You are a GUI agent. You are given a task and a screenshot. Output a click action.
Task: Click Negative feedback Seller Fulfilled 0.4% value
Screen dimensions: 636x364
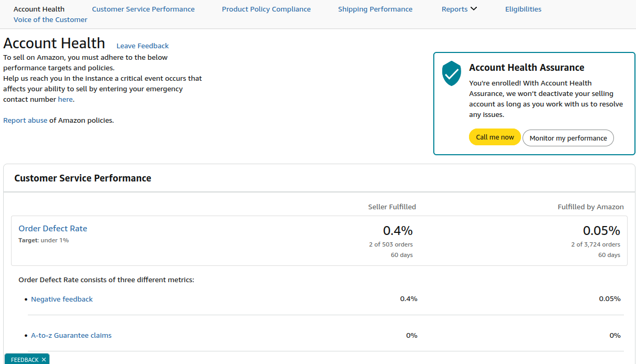[409, 298]
